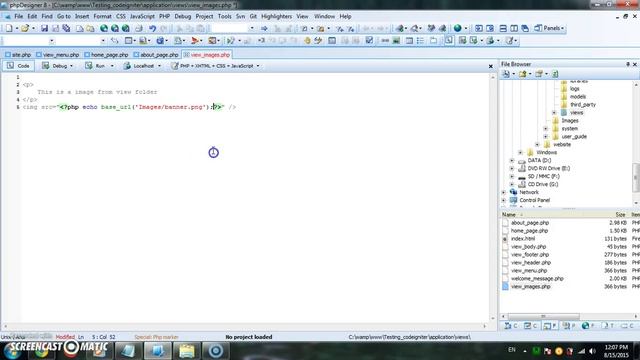Image resolution: width=640 pixels, height=360 pixels.
Task: Open the Panels button menu
Action: coord(549,28)
